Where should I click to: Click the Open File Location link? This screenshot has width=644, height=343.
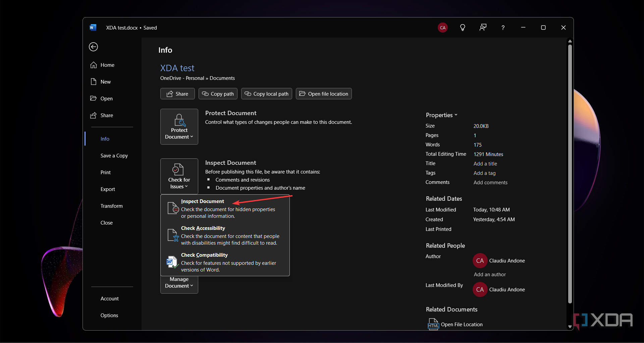pos(462,324)
